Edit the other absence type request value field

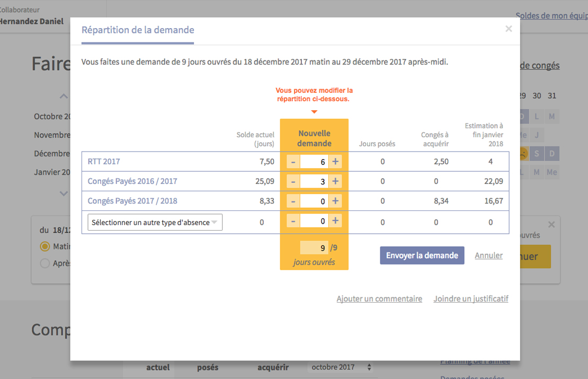[x=314, y=221]
